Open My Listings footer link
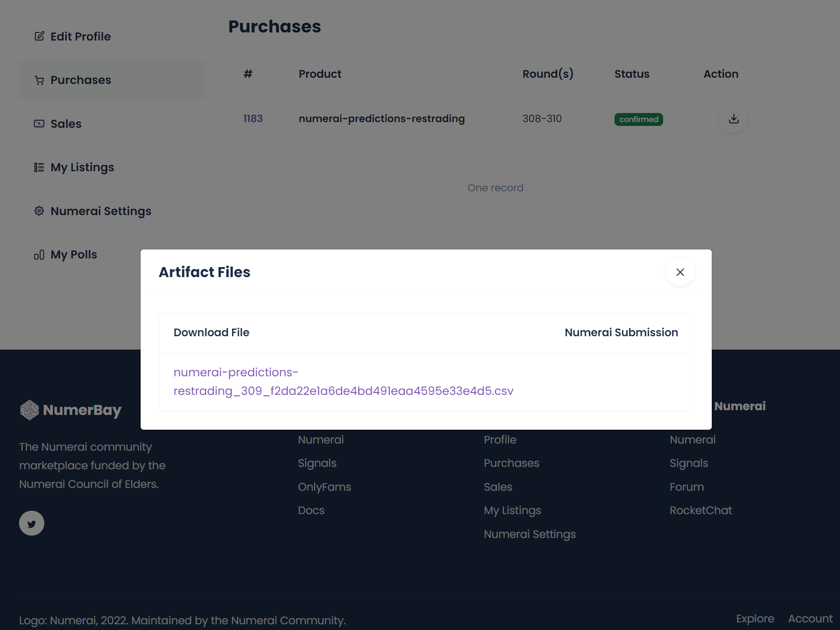 coord(512,511)
